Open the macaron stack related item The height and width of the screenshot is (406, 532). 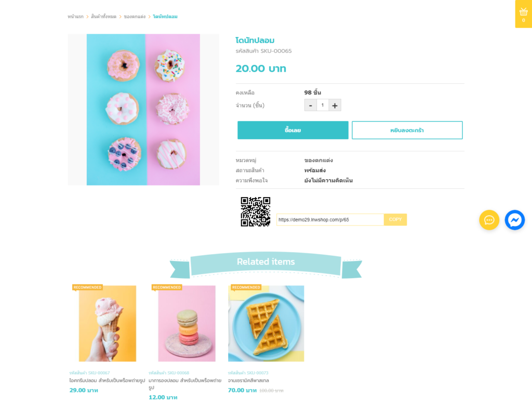coord(187,323)
